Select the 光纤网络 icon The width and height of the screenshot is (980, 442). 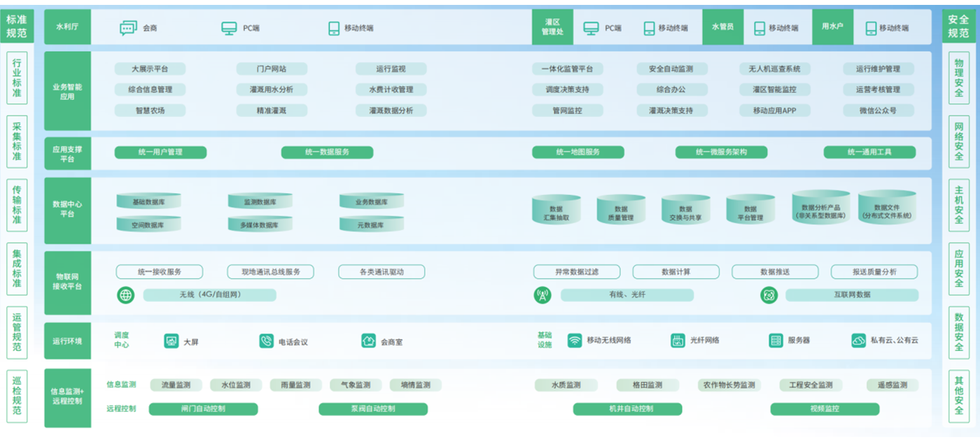pyautogui.click(x=677, y=341)
